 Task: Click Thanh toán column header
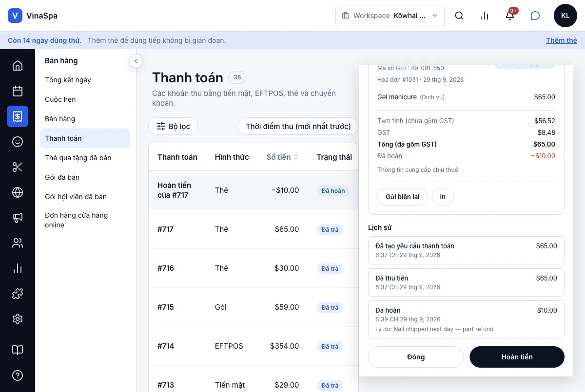tap(177, 157)
